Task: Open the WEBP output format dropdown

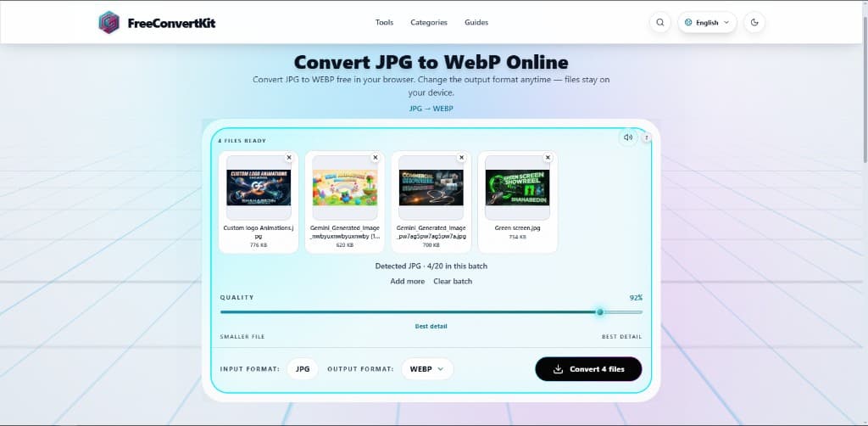Action: click(x=427, y=369)
